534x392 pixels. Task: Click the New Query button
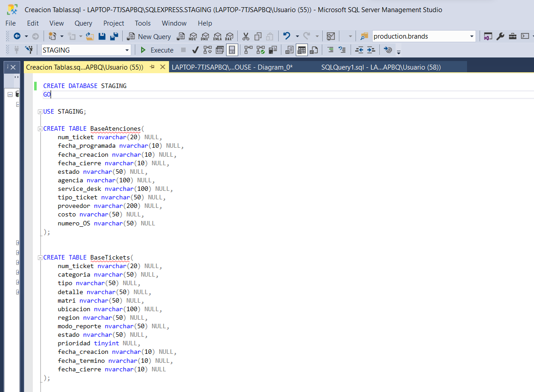(149, 36)
